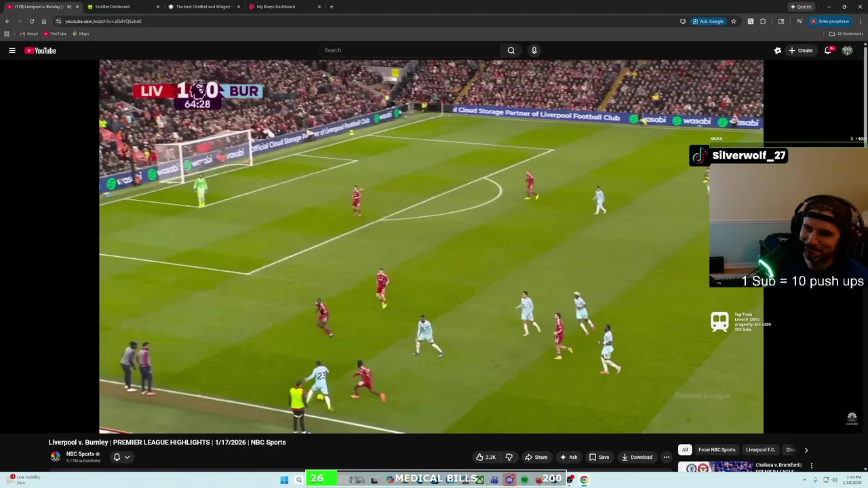
Task: Save the video to playlist
Action: tap(599, 457)
